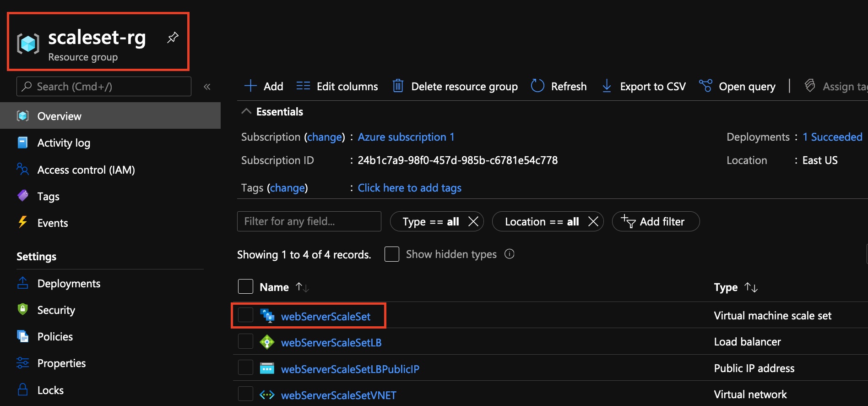
Task: Click the Policies document icon
Action: 22,336
